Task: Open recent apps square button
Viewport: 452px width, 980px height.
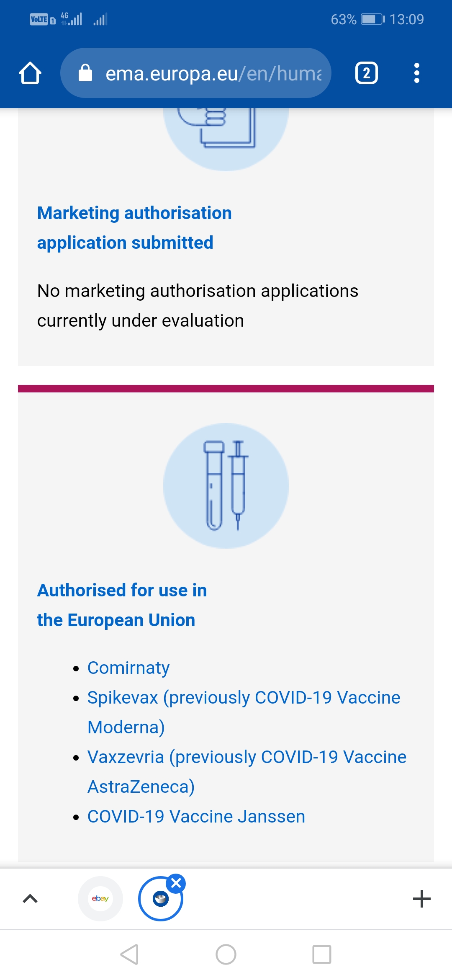Action: pyautogui.click(x=322, y=954)
